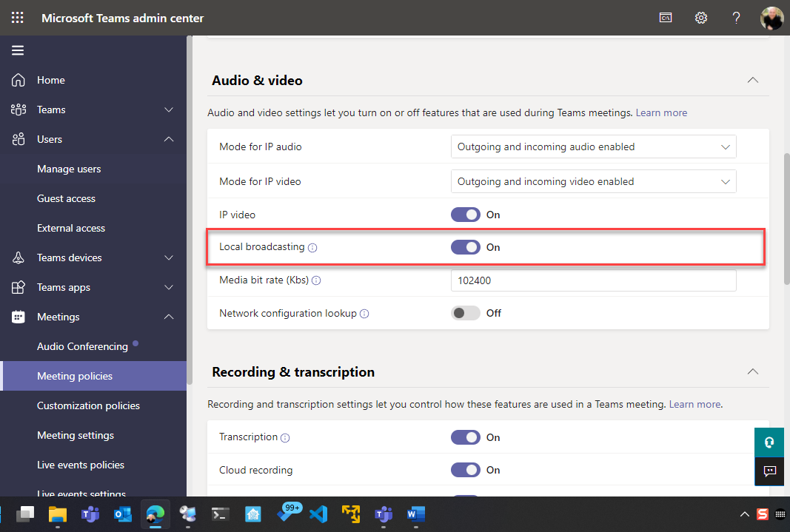Click the profile avatar in top bar
Viewport: 790px width, 532px height.
click(x=771, y=17)
